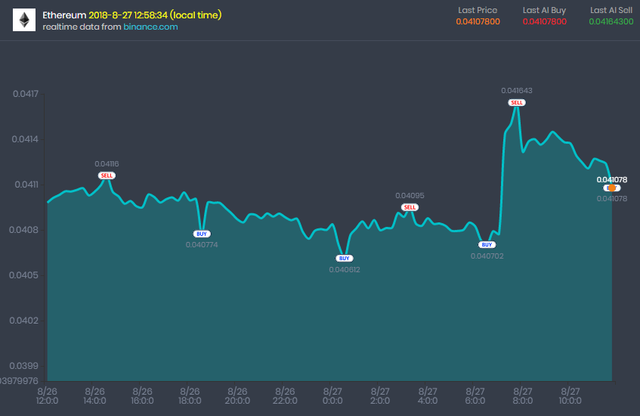This screenshot has height=416, width=640.
Task: Click the 0.0399 y-axis label
Action: pos(24,366)
